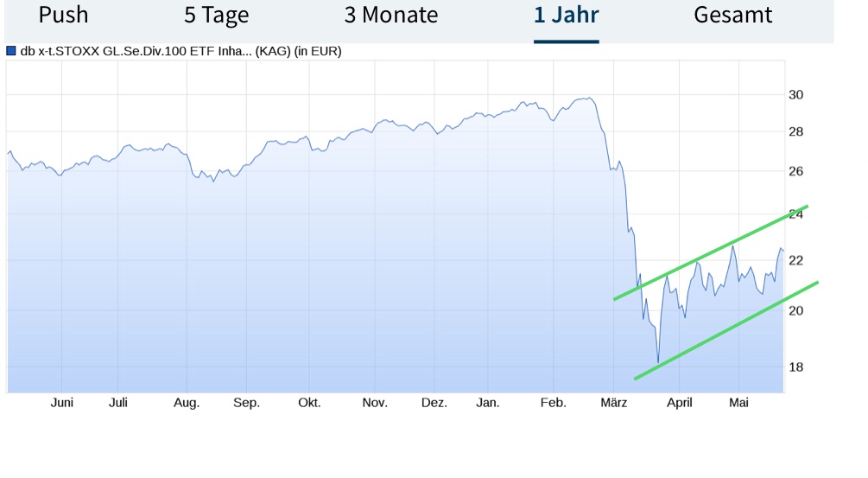
Task: Show the Gesamt chart range
Action: 732,16
